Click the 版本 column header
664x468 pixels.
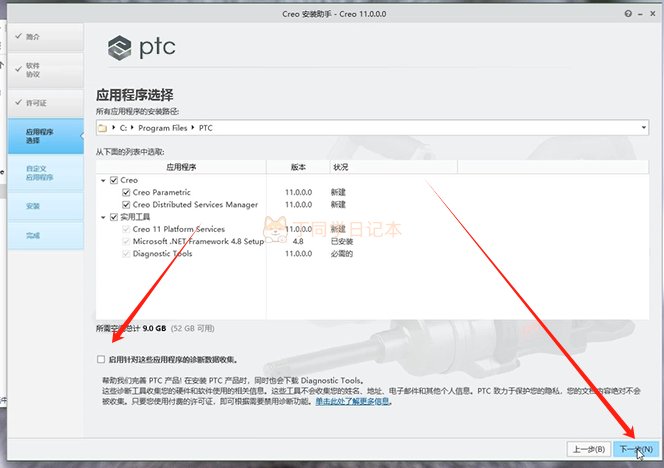[x=298, y=167]
